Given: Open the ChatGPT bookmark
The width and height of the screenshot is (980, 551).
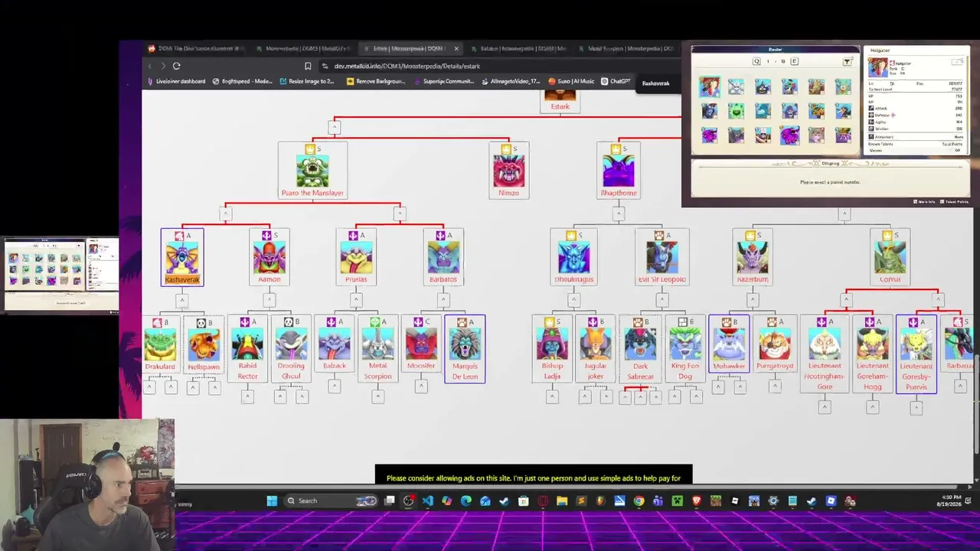Looking at the screenshot, I should pos(616,81).
